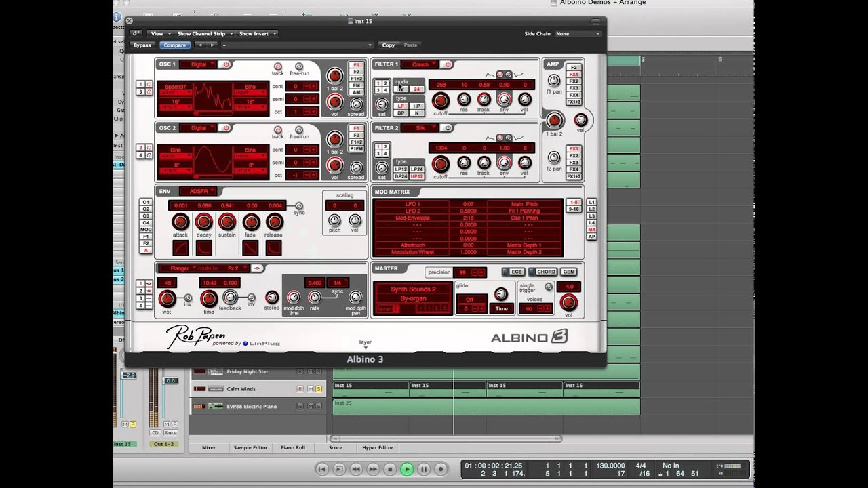The image size is (868, 488).
Task: Toggle OSC 2 power button
Action: [226, 127]
